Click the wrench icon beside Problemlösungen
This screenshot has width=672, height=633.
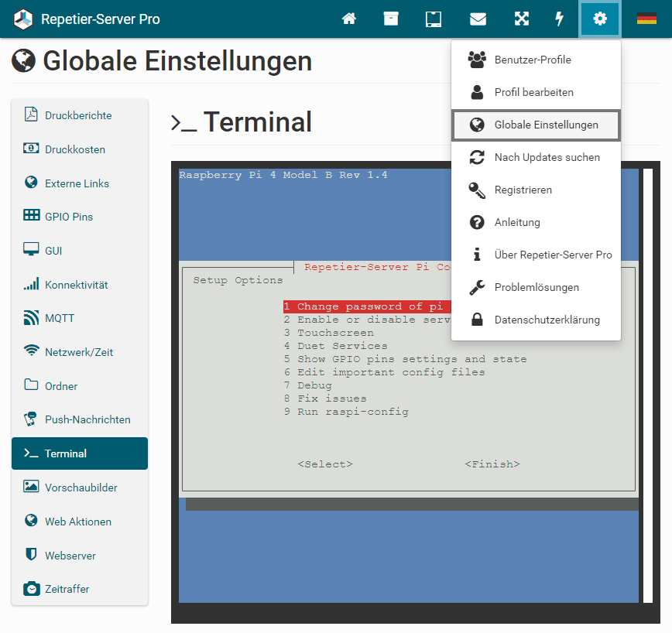click(x=477, y=287)
